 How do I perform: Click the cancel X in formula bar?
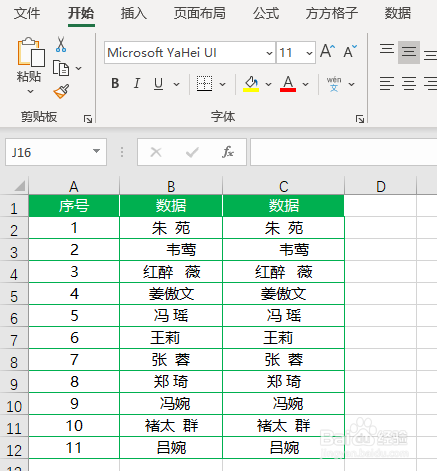coord(156,152)
